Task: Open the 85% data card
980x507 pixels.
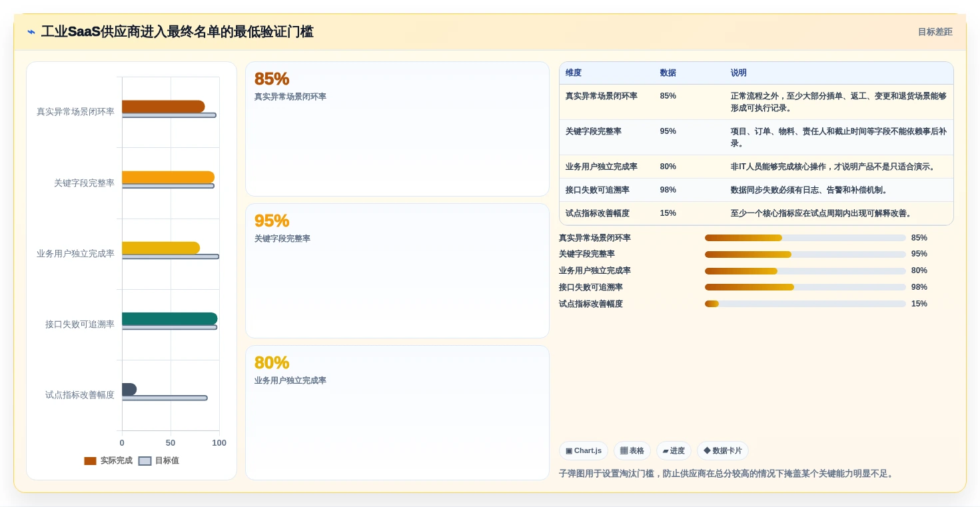Action: [397, 129]
